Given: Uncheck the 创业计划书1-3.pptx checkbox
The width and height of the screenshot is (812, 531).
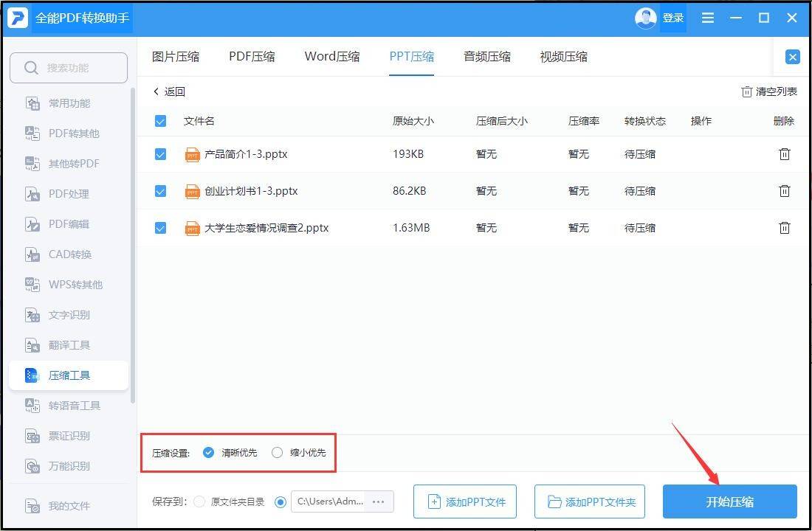Looking at the screenshot, I should click(x=160, y=191).
